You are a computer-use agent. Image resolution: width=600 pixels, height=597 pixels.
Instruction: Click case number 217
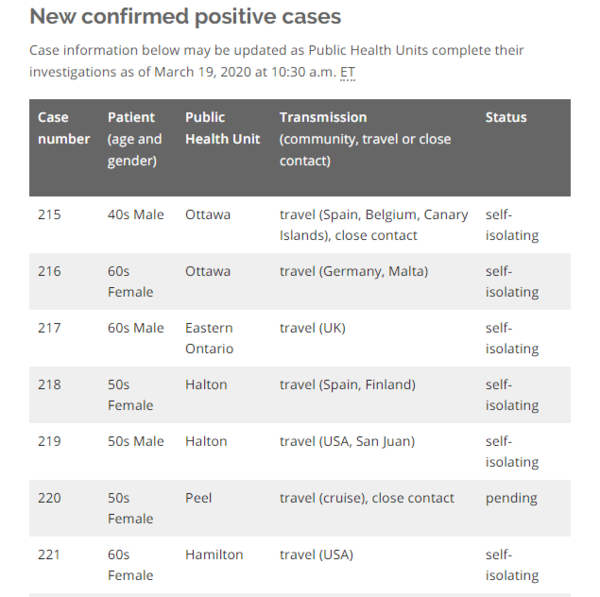click(49, 328)
